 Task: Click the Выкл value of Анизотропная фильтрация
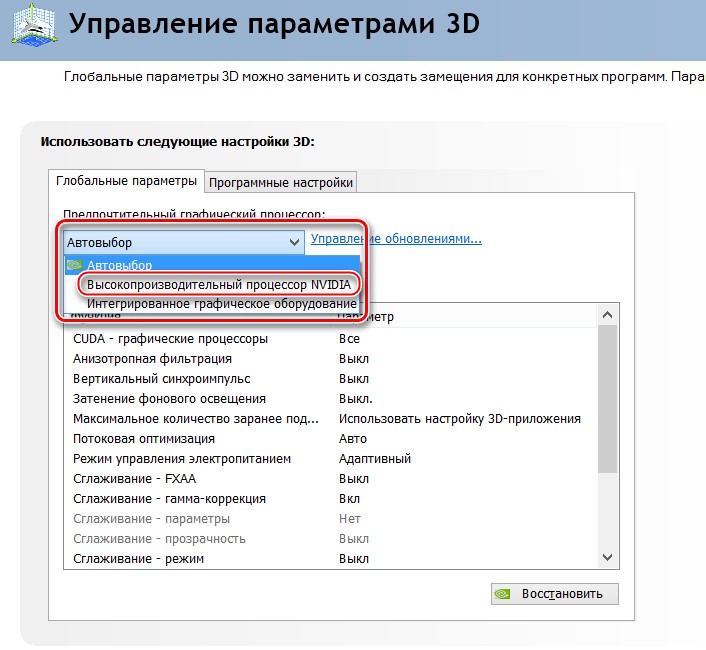[x=354, y=359]
